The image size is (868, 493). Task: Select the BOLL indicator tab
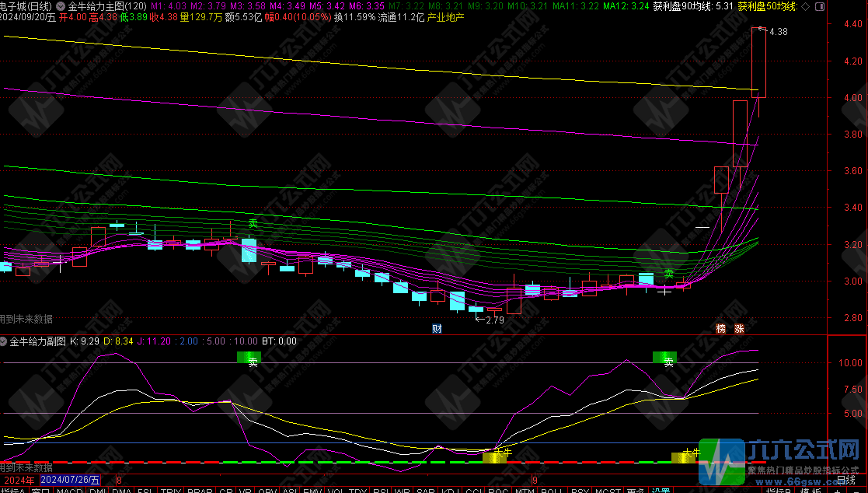551,489
